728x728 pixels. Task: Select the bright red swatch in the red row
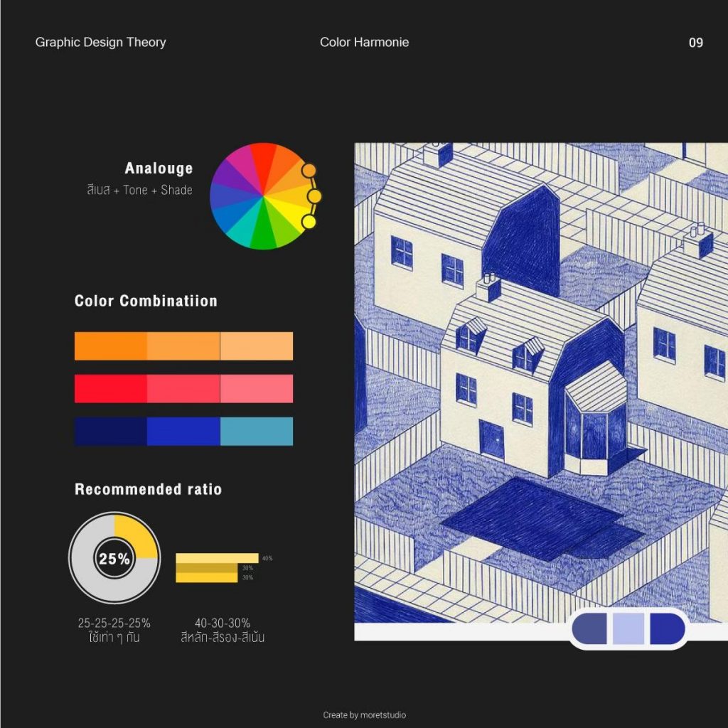point(111,389)
